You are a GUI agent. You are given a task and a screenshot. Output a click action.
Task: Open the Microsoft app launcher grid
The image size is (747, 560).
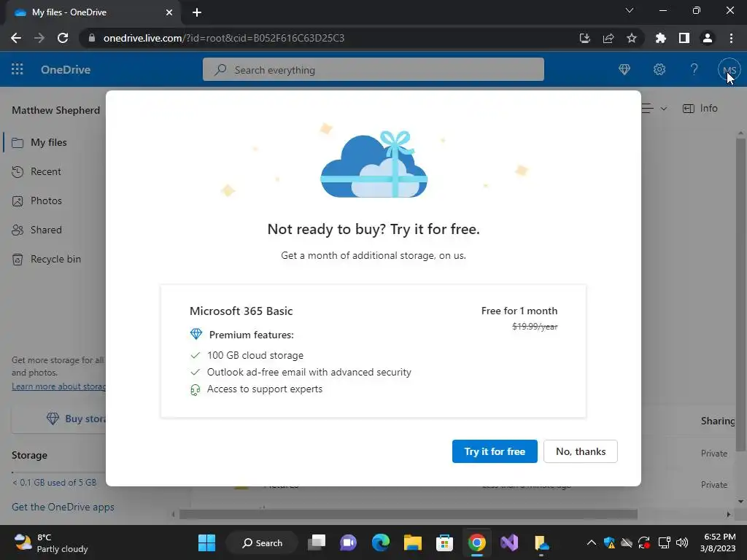point(18,69)
